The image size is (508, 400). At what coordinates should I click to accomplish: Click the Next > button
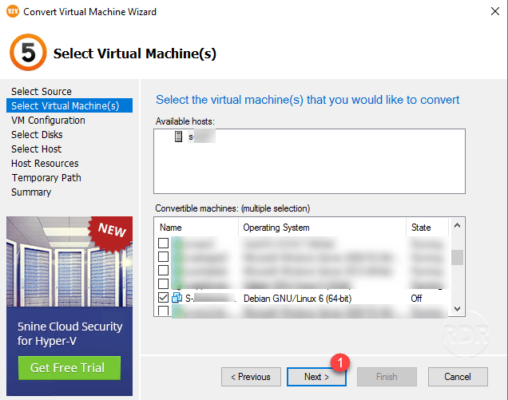coord(316,377)
